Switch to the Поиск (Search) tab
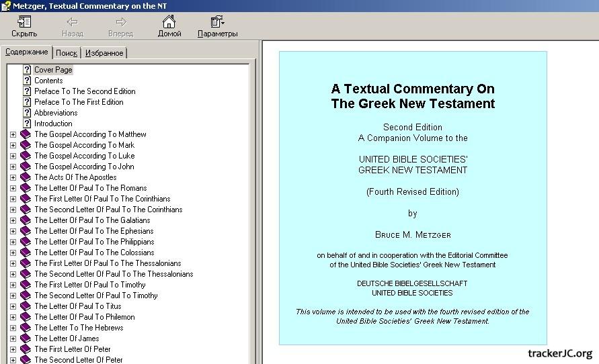The height and width of the screenshot is (364, 599). pyautogui.click(x=66, y=53)
